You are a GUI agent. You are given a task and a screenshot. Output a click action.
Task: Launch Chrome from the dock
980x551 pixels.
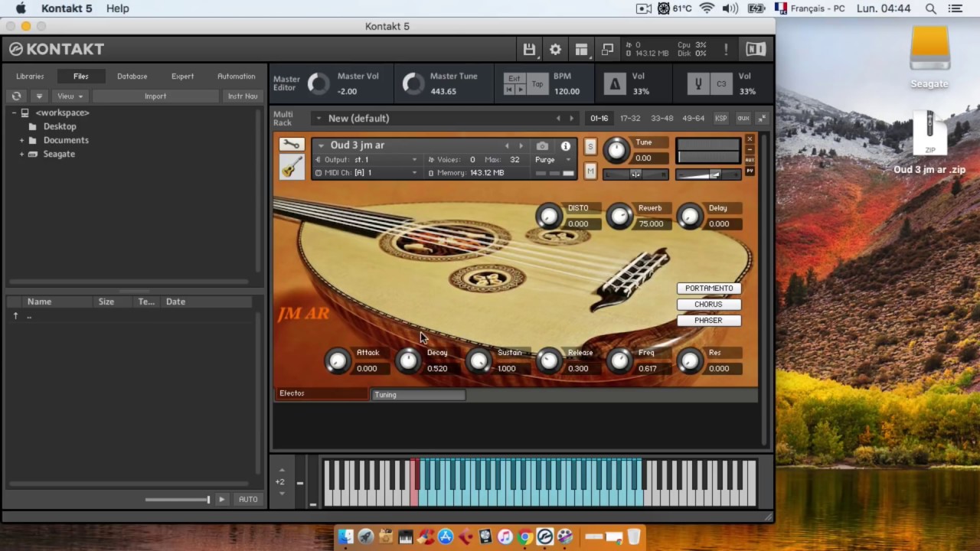(x=524, y=537)
